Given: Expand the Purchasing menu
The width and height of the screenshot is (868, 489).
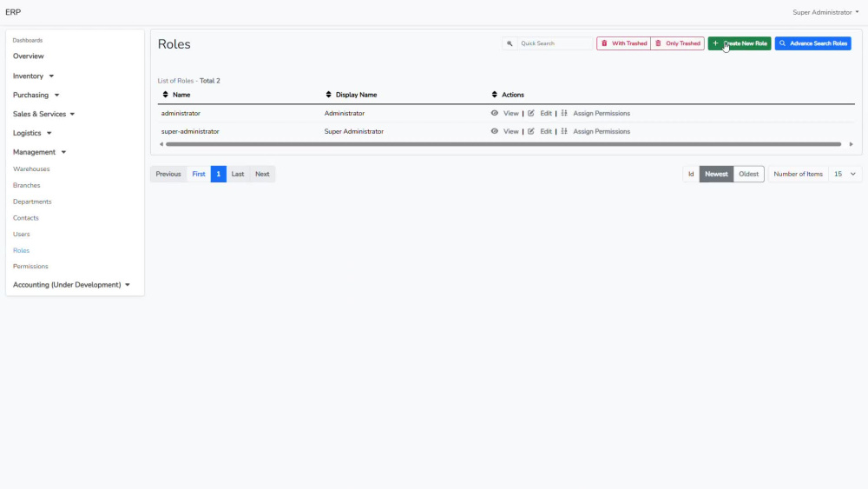Looking at the screenshot, I should click(x=36, y=95).
